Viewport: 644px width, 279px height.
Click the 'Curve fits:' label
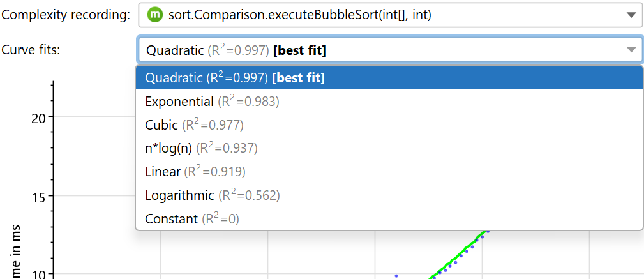[x=31, y=50]
